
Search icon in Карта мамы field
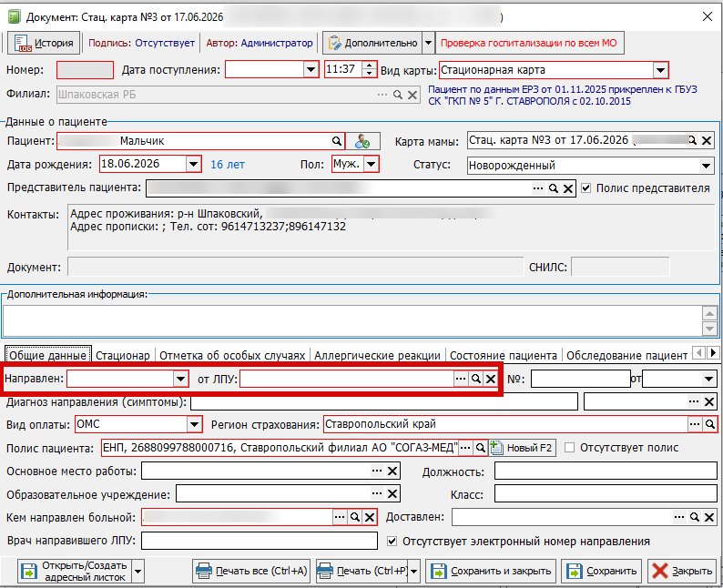tap(693, 140)
